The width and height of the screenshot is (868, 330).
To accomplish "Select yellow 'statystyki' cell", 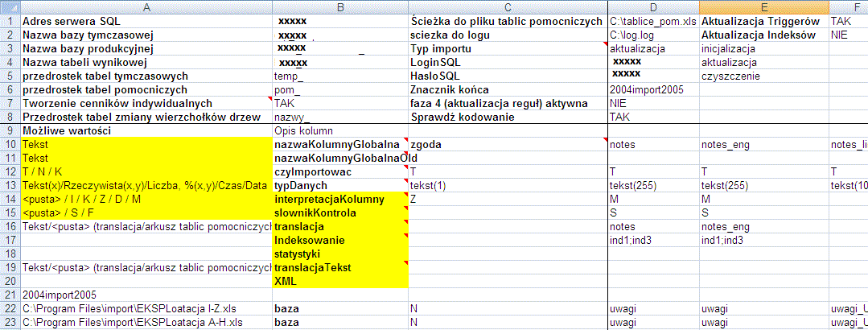I will point(340,254).
